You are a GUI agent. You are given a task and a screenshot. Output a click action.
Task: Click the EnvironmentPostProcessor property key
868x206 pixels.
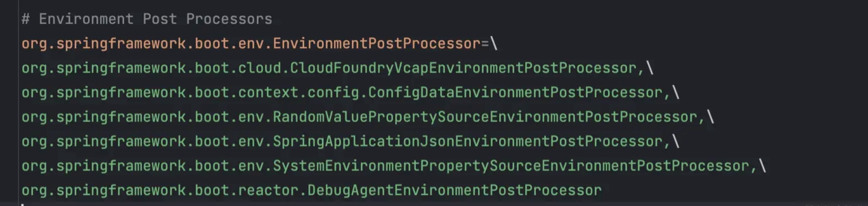point(251,44)
